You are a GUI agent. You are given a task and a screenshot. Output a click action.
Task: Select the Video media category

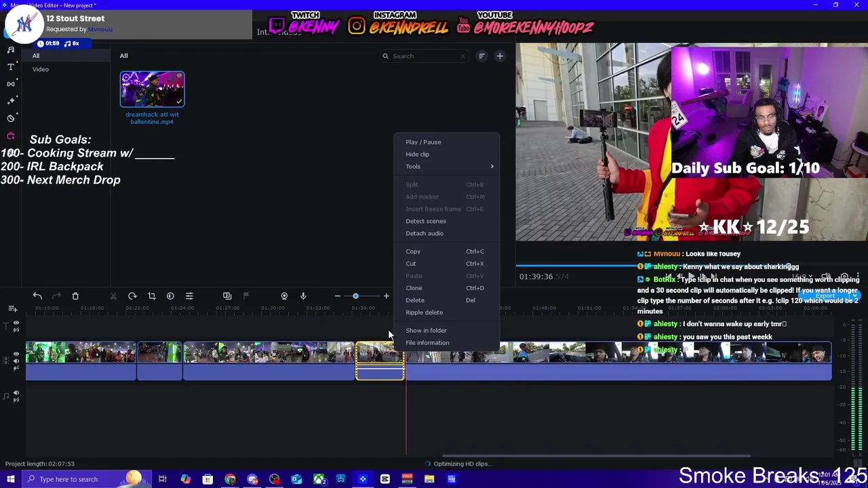[x=66, y=69]
